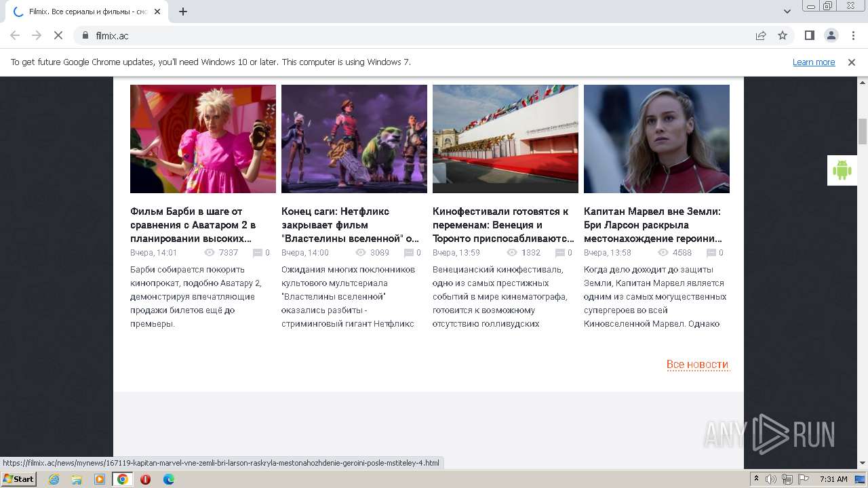Click comments icon on Captain Marvel article
The image size is (868, 488).
(x=711, y=253)
